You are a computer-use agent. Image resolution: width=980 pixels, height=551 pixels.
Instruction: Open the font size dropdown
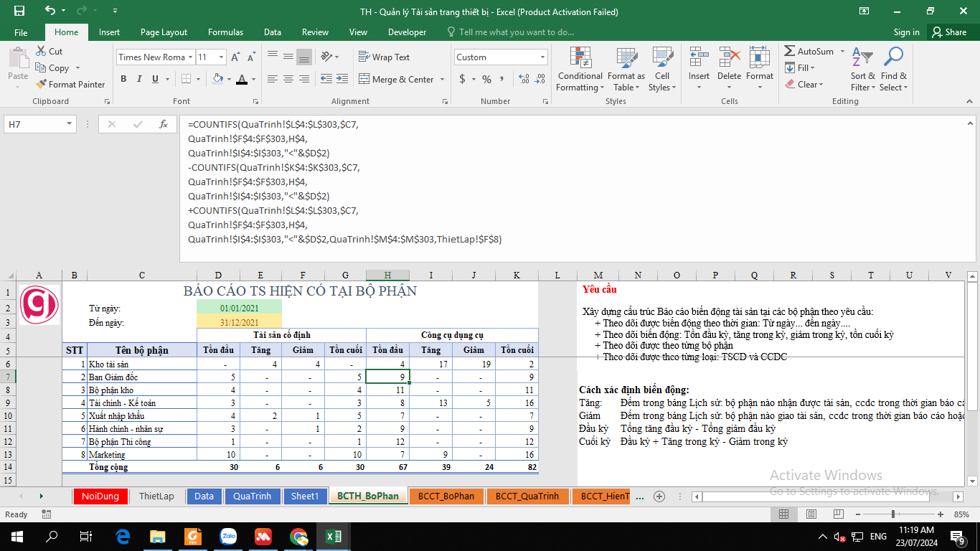point(220,57)
